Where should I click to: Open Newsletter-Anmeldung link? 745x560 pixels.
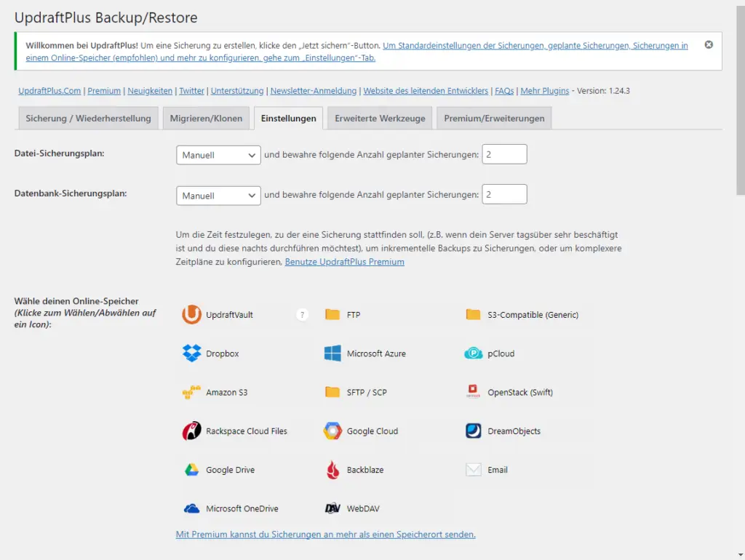click(x=314, y=91)
